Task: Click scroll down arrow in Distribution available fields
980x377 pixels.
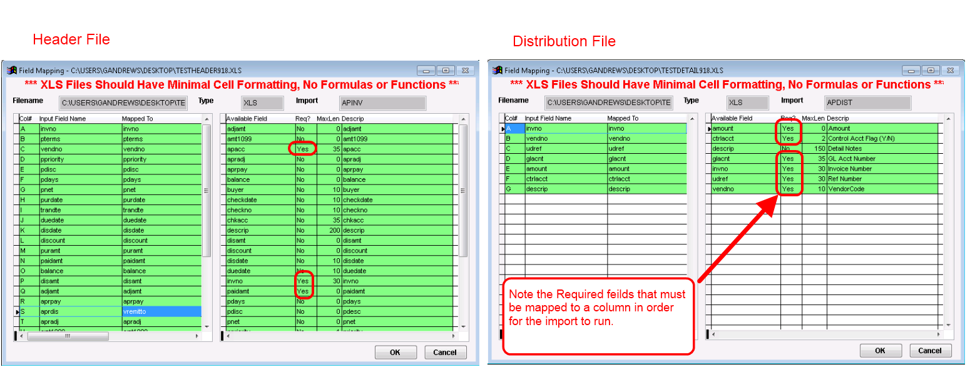Action: click(948, 325)
